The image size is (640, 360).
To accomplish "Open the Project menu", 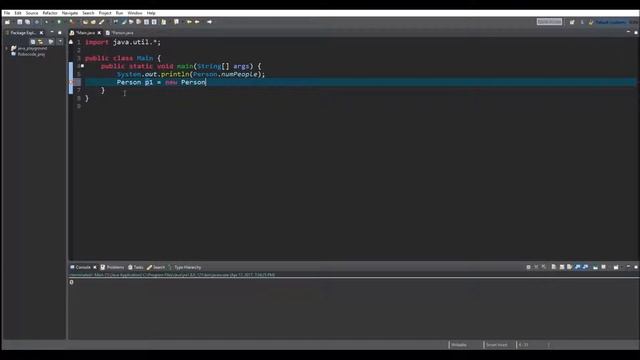I will (x=105, y=13).
